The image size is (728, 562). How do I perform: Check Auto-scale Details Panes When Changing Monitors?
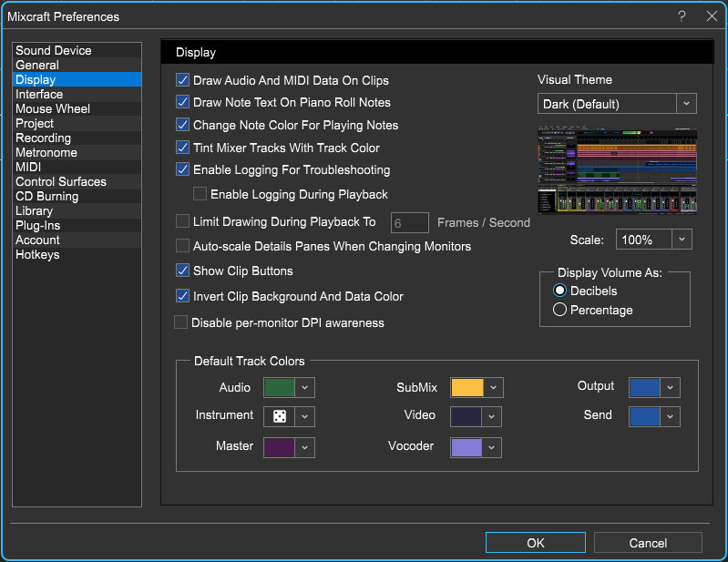click(182, 246)
